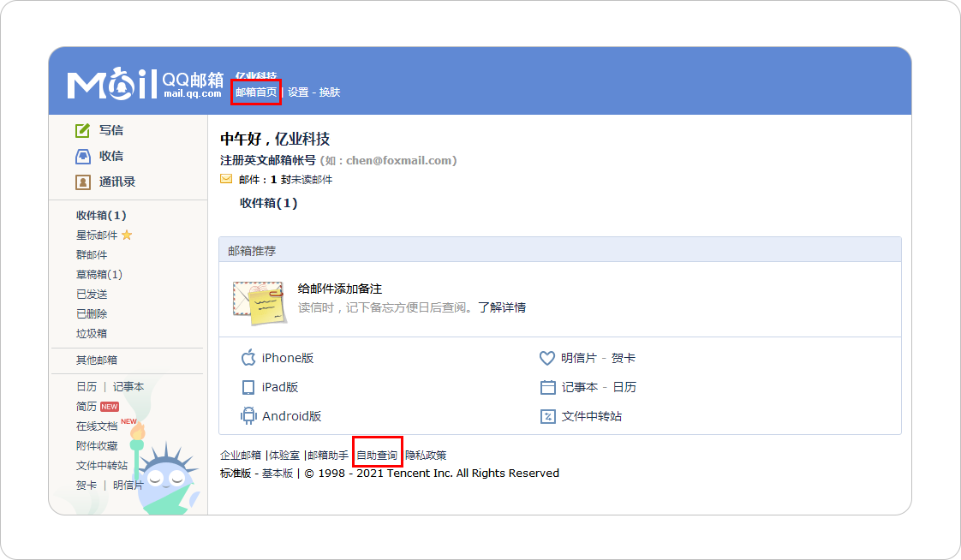Click the NEW badge beside 简历
Viewport: 961px width, 560px height.
pyautogui.click(x=110, y=407)
